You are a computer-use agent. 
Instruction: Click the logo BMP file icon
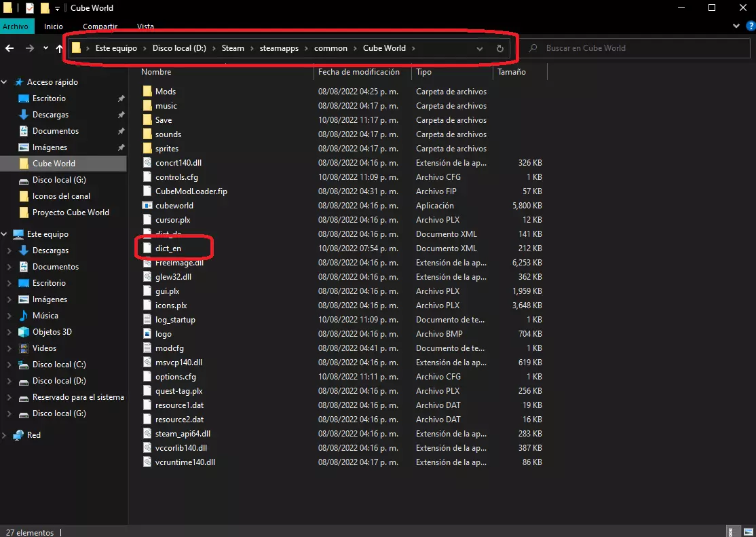(147, 334)
